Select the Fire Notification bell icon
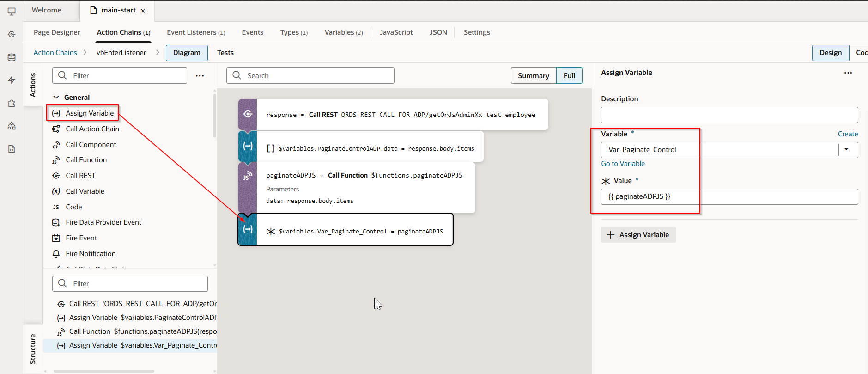Screen dimensions: 868x374 point(56,254)
